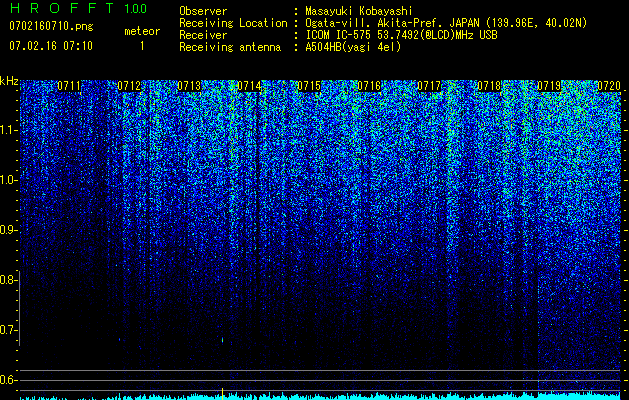Click the Observer label
Screen dimensions: 629x400
coord(203,11)
